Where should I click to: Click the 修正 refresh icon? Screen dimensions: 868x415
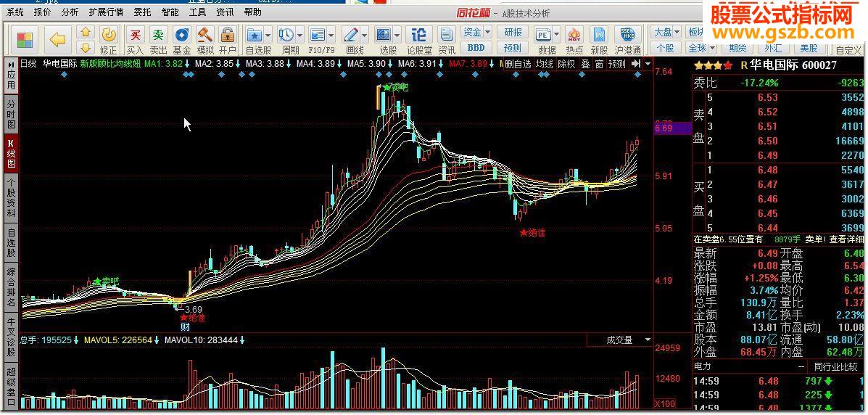[x=109, y=34]
